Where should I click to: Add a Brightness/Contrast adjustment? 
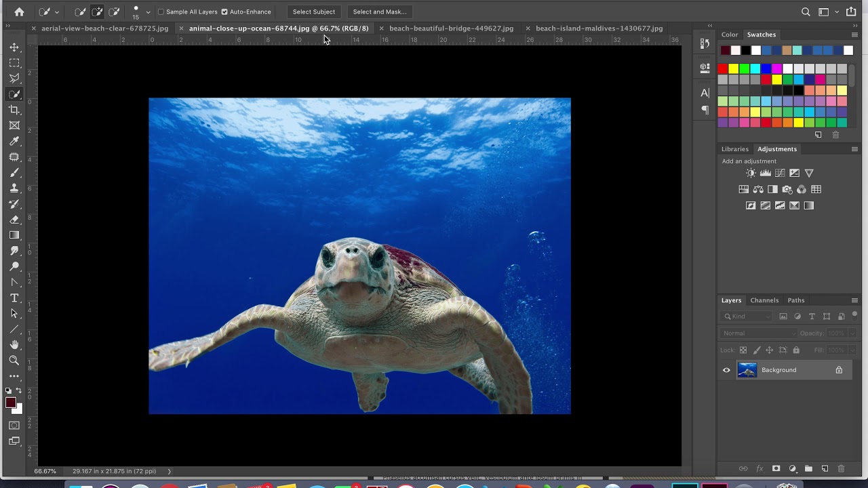click(x=751, y=174)
